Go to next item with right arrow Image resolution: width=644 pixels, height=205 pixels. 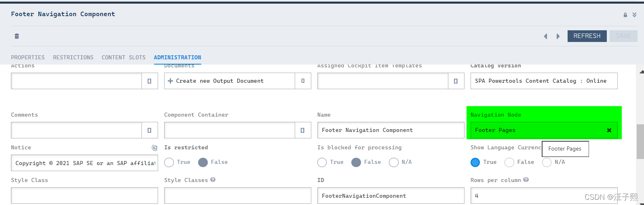pos(558,36)
